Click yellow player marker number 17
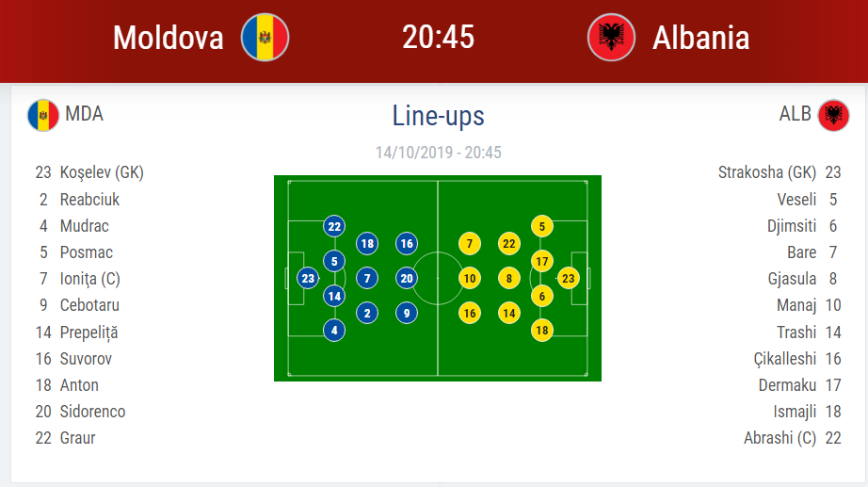 (x=541, y=261)
